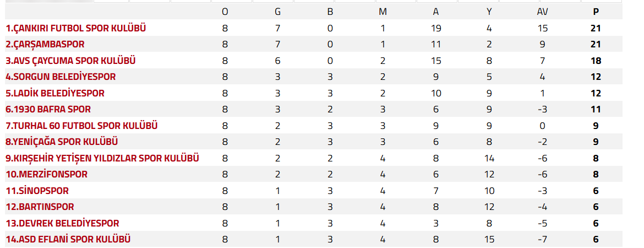This screenshot has width=644, height=248.
Task: Select Yeniçağa Spor Kulübü team
Action: [x=62, y=142]
